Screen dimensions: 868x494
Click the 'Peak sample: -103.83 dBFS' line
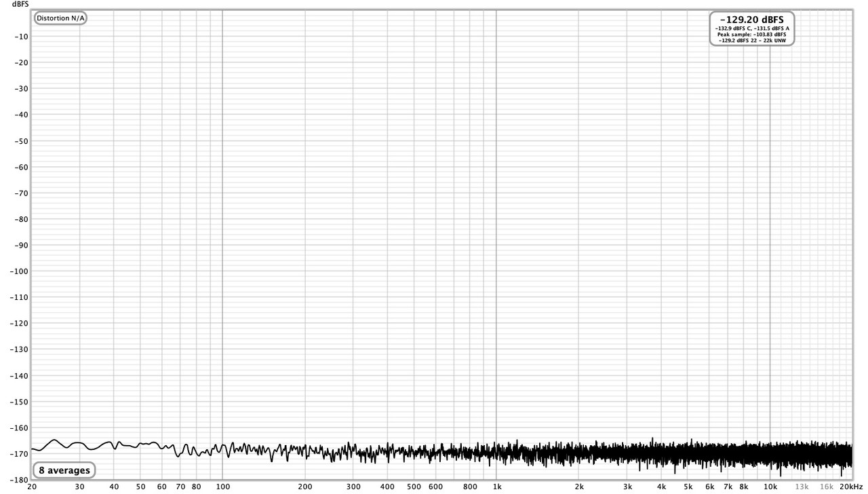(752, 34)
